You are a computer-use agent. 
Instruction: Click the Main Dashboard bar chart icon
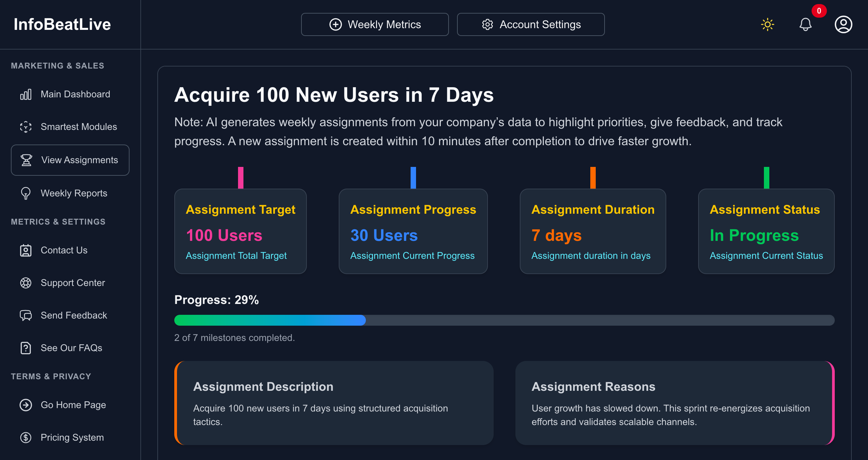(x=26, y=94)
